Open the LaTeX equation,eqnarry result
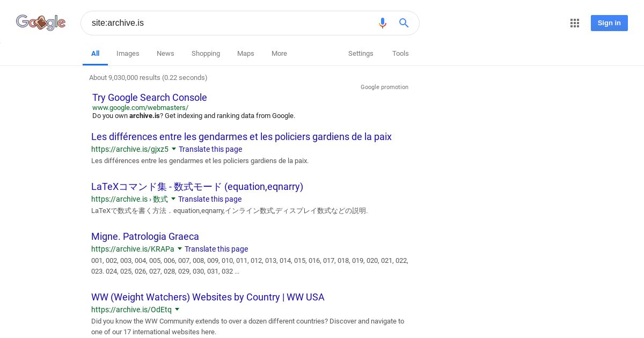 tap(197, 187)
